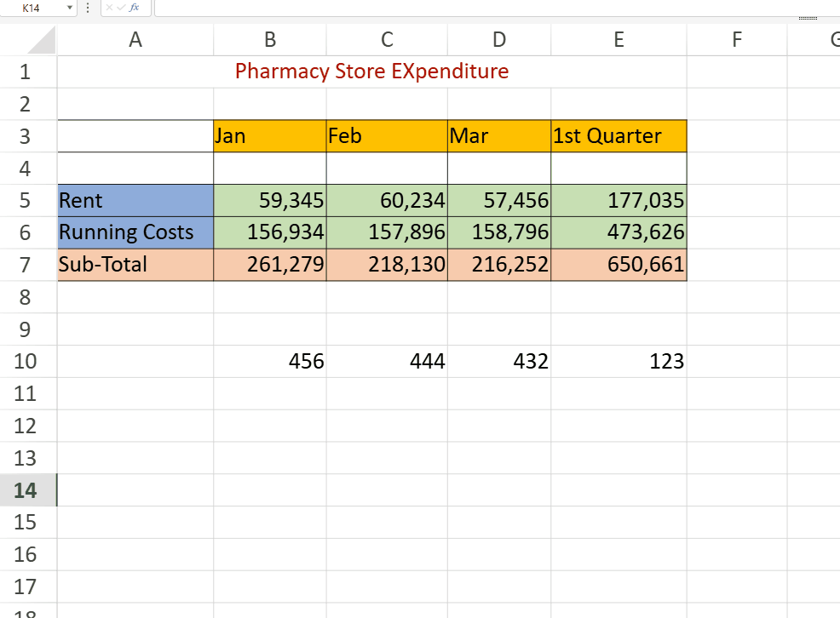Select cell containing 60,234
The image size is (840, 618).
click(x=387, y=201)
